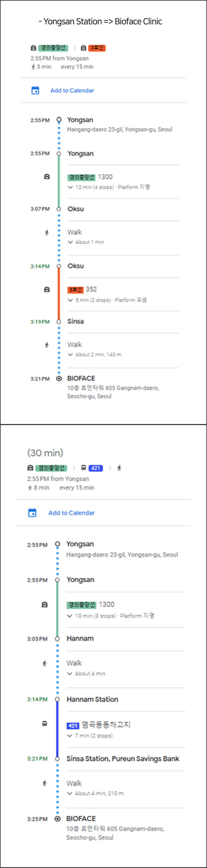Click BIOFACE destination marker at 3:21 PM
Screen dimensions: 207x868
(59, 378)
